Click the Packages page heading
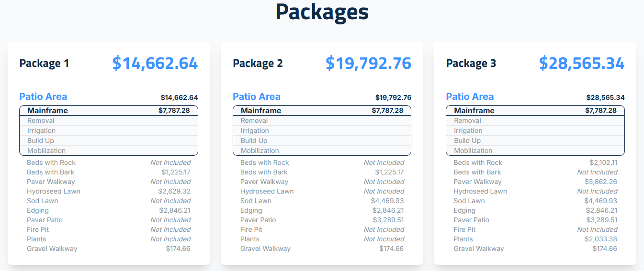 click(322, 12)
